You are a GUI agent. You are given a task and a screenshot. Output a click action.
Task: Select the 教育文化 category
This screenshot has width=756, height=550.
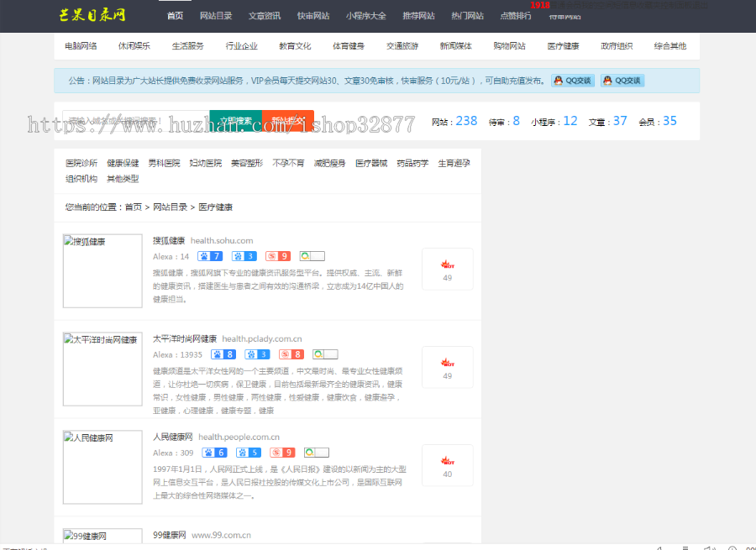(295, 46)
